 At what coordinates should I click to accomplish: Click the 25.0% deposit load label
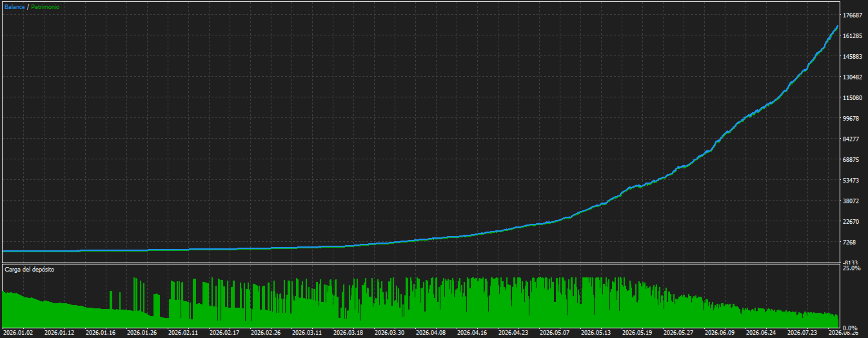(x=852, y=268)
